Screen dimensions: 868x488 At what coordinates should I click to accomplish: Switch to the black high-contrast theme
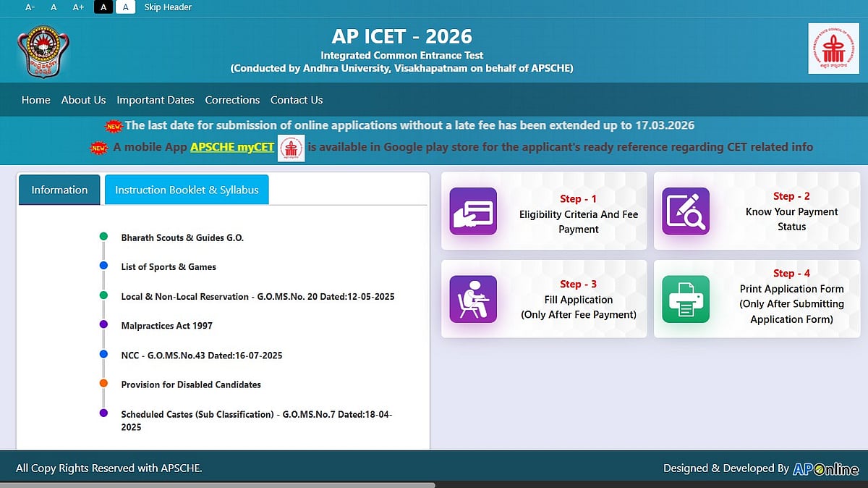click(x=103, y=7)
